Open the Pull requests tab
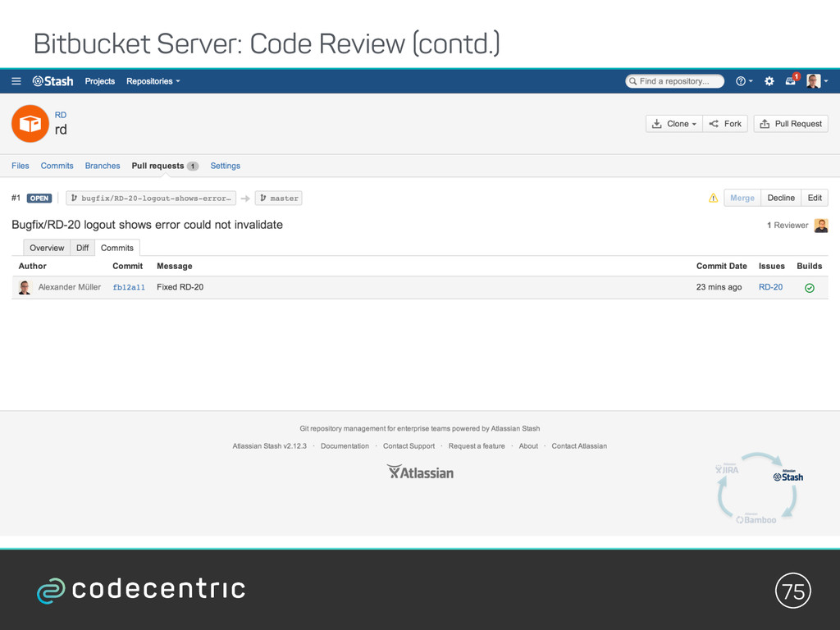The height and width of the screenshot is (630, 840). [165, 166]
